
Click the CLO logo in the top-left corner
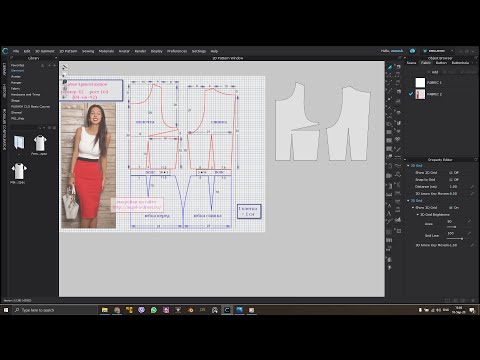[5, 51]
